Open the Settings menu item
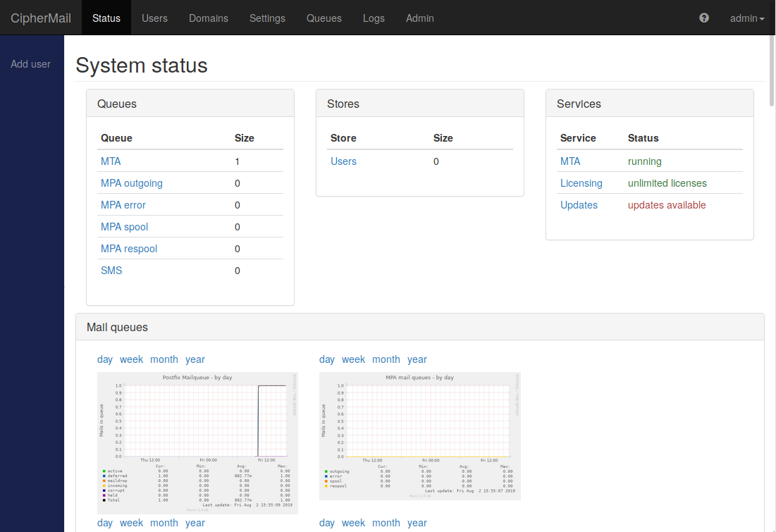This screenshot has height=532, width=776. click(x=267, y=18)
